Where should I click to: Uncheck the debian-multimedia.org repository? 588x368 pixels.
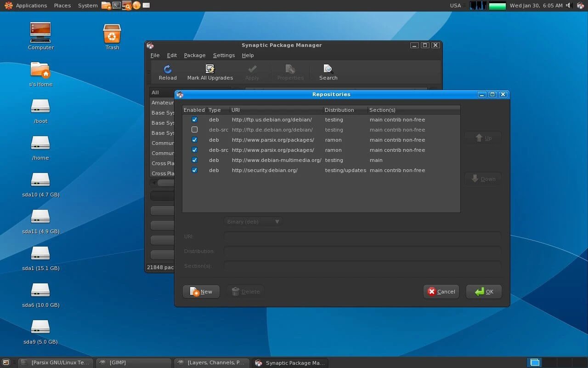point(194,160)
